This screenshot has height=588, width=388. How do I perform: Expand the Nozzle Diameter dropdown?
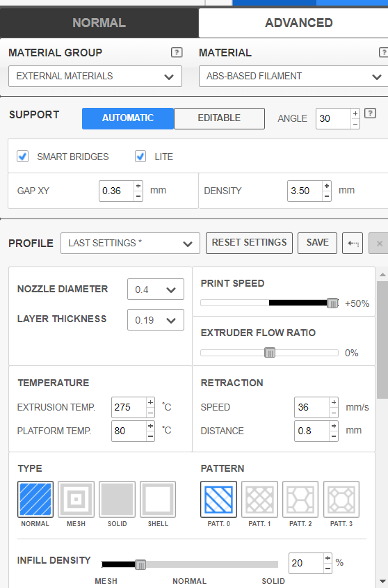156,289
